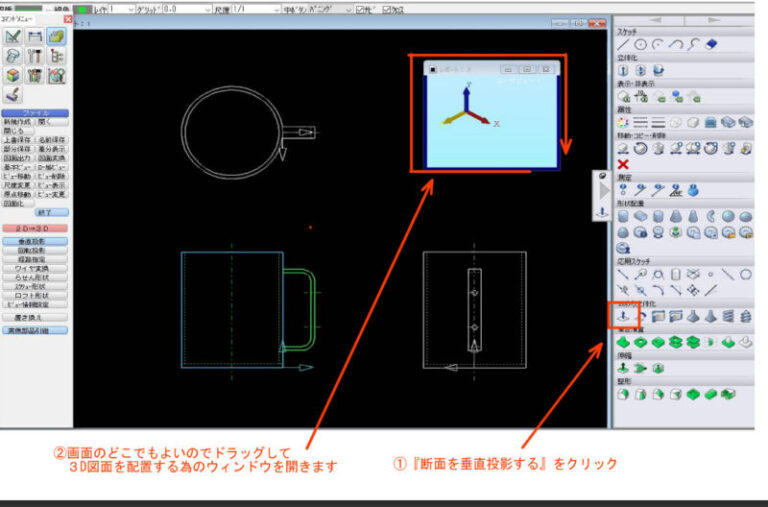This screenshot has height=507, width=768.
Task: Click the green color swatch in the top toolbar
Action: (x=82, y=9)
